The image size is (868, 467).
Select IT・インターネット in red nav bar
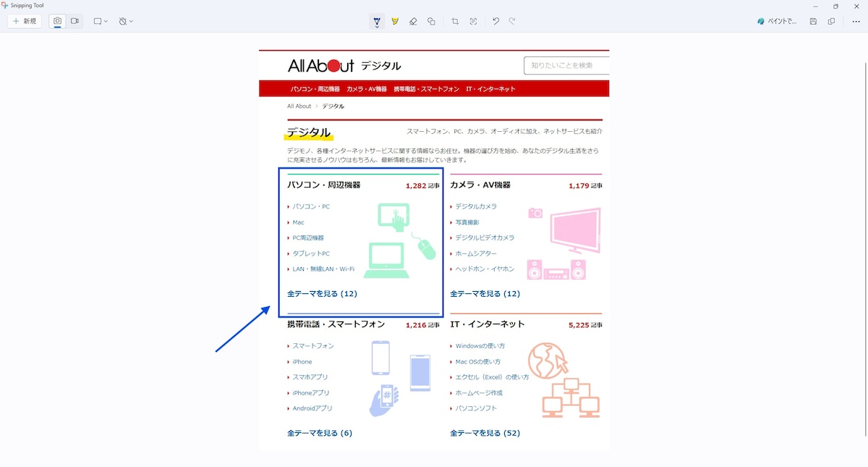tap(491, 89)
